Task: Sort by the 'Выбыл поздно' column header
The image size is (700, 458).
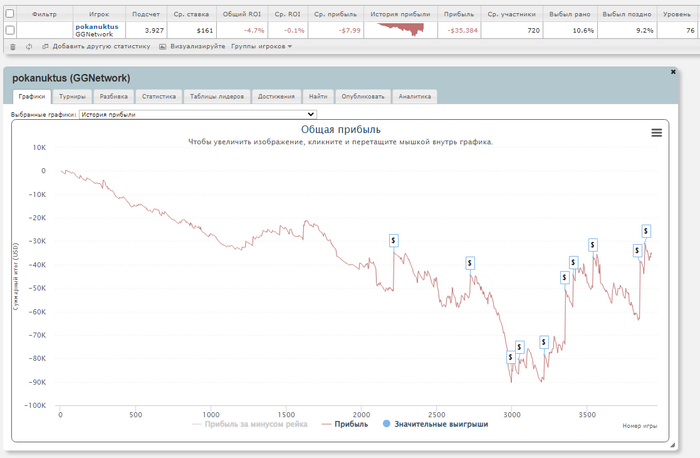Action: point(627,14)
